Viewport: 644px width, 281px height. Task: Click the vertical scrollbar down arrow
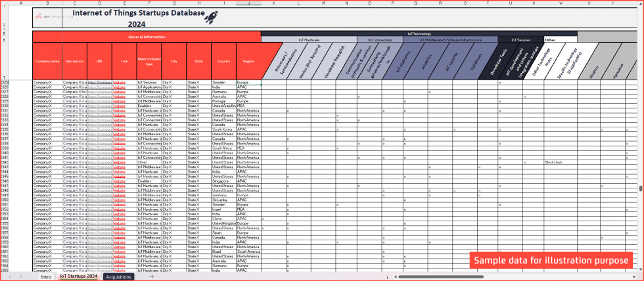point(641,270)
